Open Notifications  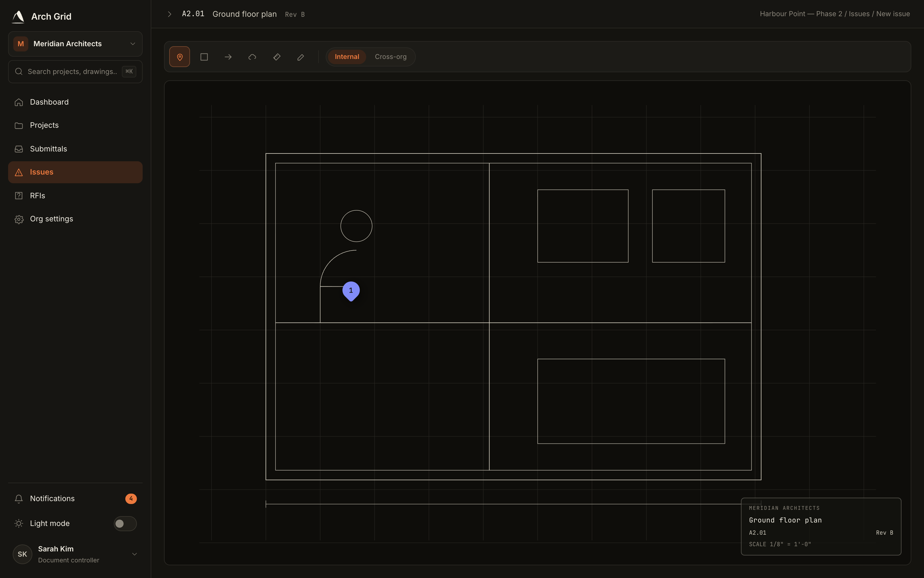coord(75,499)
